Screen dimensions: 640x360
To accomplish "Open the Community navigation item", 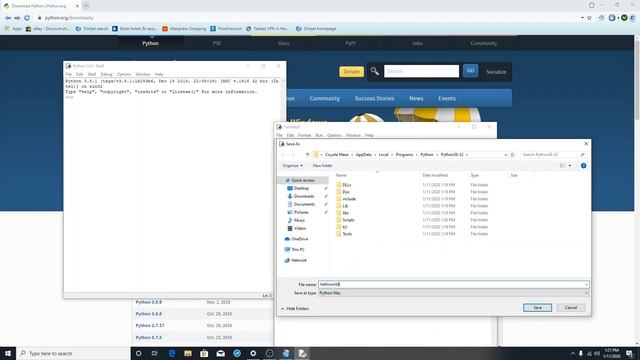I will point(324,98).
